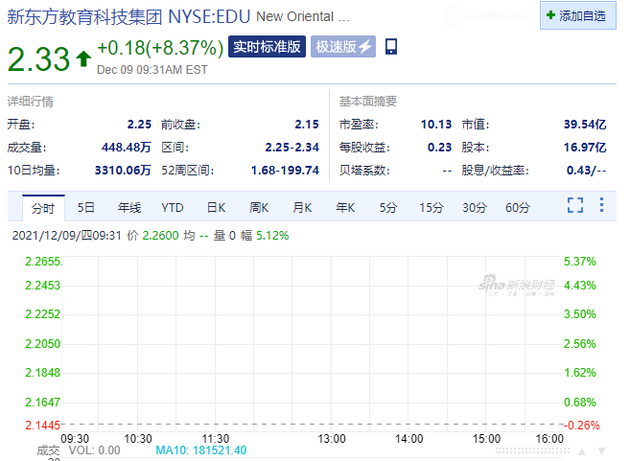Select the 月K chart tab
The height and width of the screenshot is (461, 630).
tap(302, 208)
